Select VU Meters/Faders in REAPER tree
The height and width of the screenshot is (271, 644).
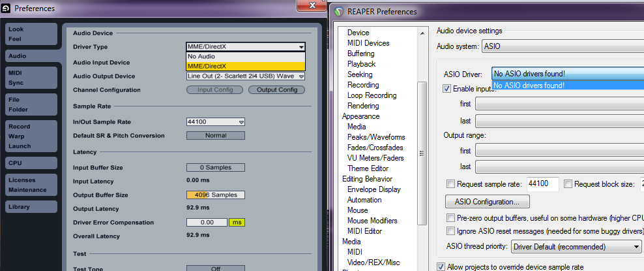click(375, 158)
